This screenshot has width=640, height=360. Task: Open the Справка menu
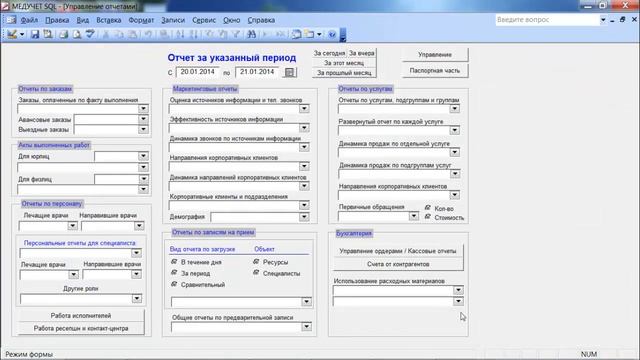tap(261, 20)
